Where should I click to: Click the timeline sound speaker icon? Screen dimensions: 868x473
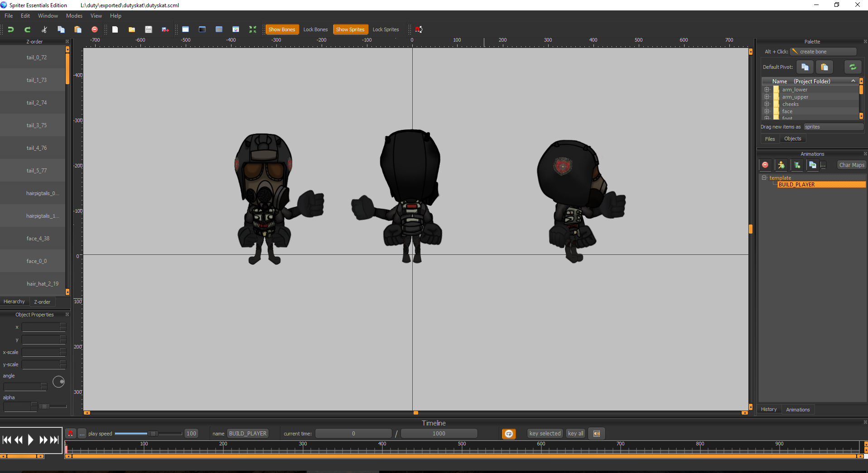tap(597, 434)
